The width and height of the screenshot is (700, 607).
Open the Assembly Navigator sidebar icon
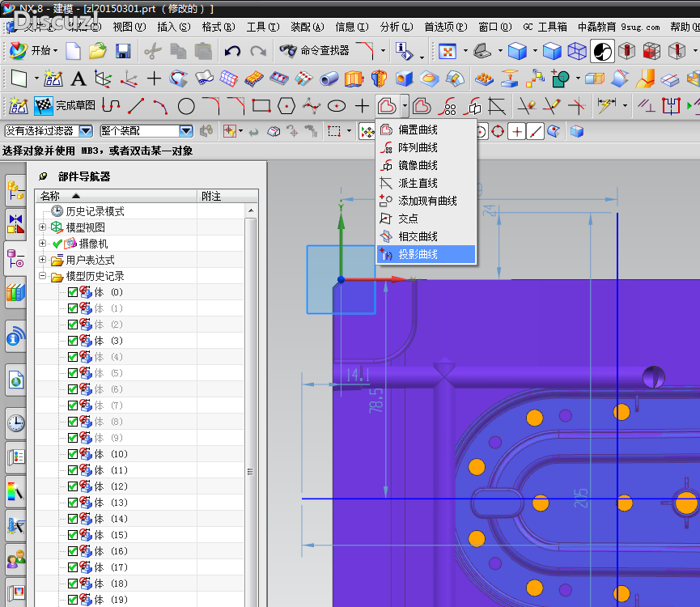click(x=15, y=191)
